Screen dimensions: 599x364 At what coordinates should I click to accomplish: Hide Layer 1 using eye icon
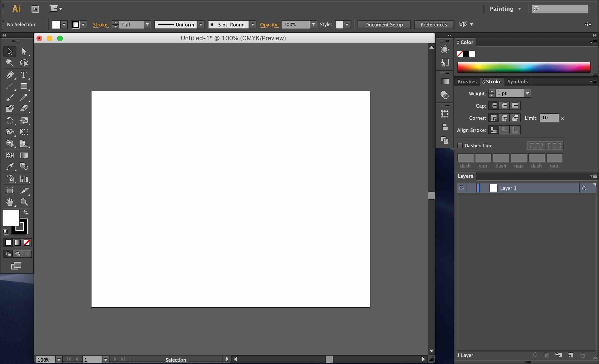pos(461,188)
